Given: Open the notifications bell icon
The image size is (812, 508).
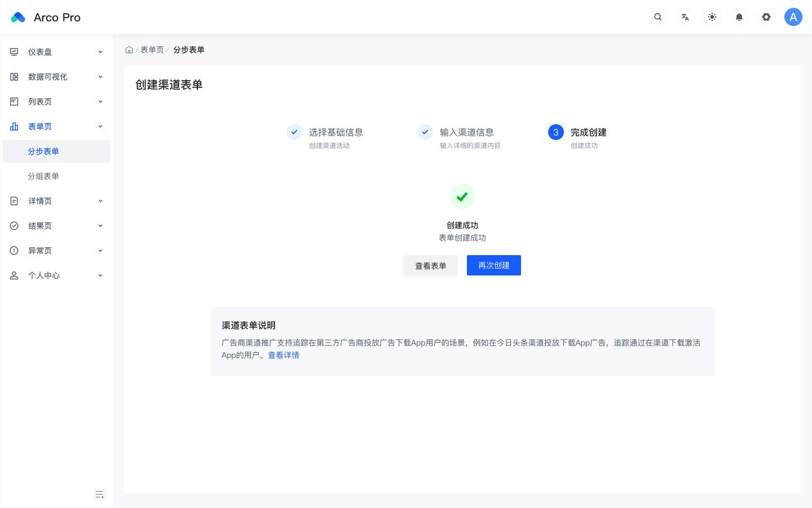Looking at the screenshot, I should pyautogui.click(x=739, y=17).
